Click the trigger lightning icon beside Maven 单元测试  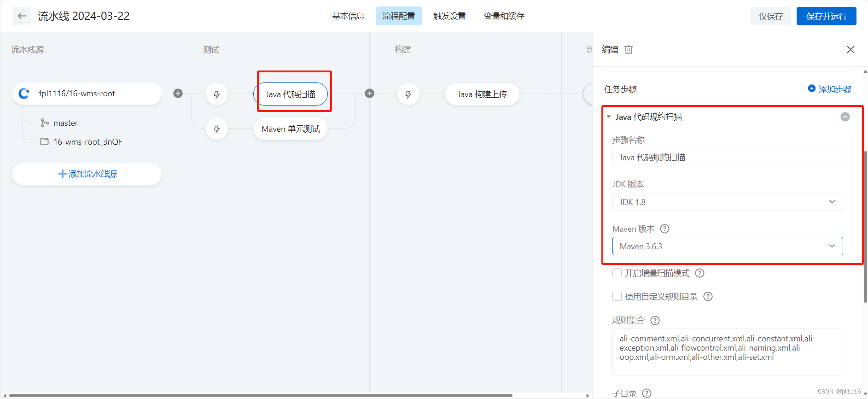pyautogui.click(x=217, y=129)
